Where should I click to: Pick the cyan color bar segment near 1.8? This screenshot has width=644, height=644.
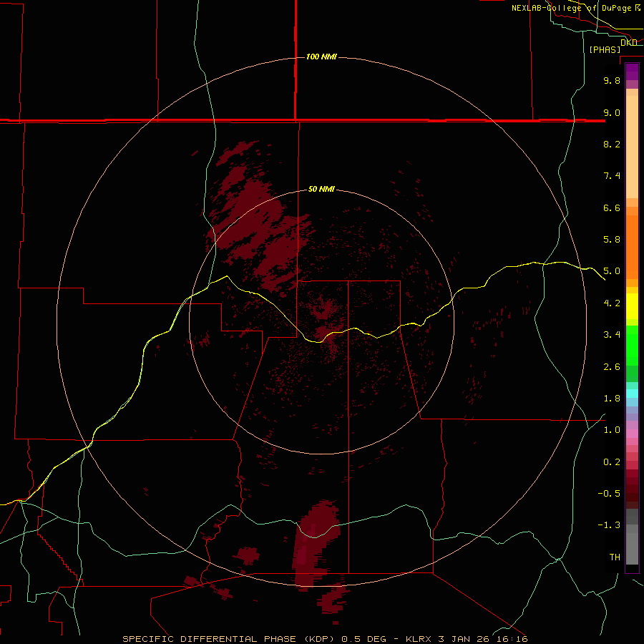[x=632, y=394]
